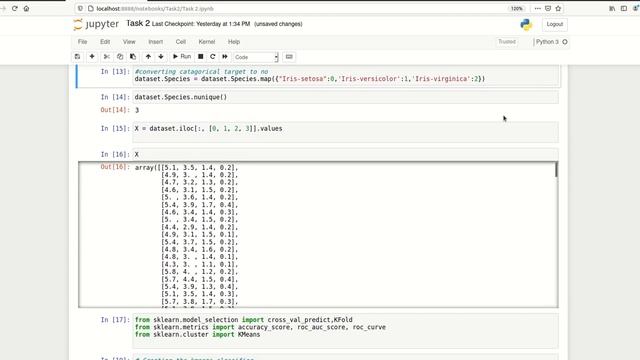Open the cell type Code dropdown

point(256,57)
